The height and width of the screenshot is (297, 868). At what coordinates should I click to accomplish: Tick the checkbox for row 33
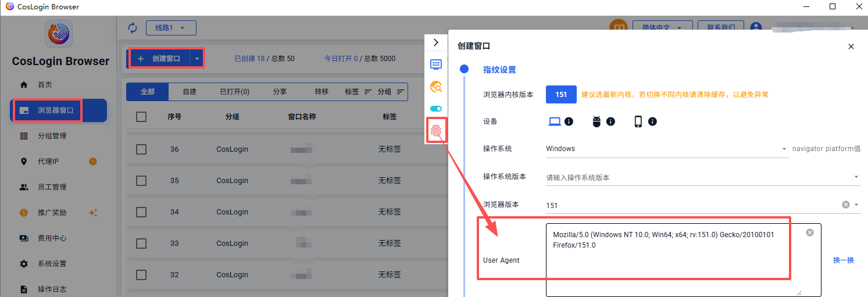[x=141, y=244]
